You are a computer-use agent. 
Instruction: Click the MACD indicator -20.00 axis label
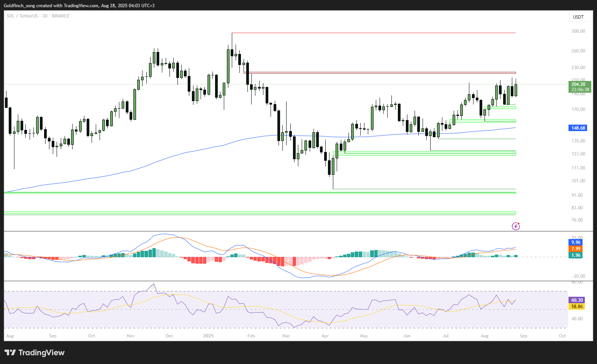578,276
